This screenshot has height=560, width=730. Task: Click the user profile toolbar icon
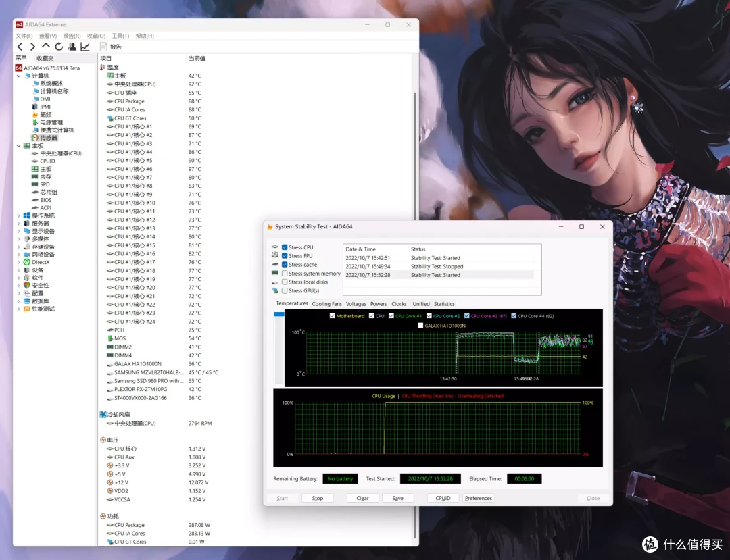point(72,47)
